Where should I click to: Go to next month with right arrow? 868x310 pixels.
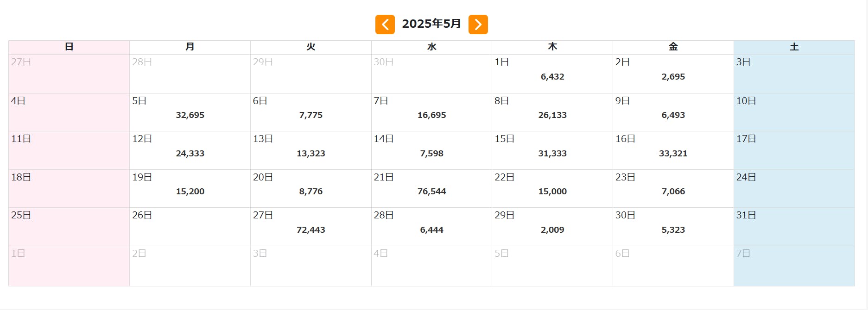coord(478,25)
